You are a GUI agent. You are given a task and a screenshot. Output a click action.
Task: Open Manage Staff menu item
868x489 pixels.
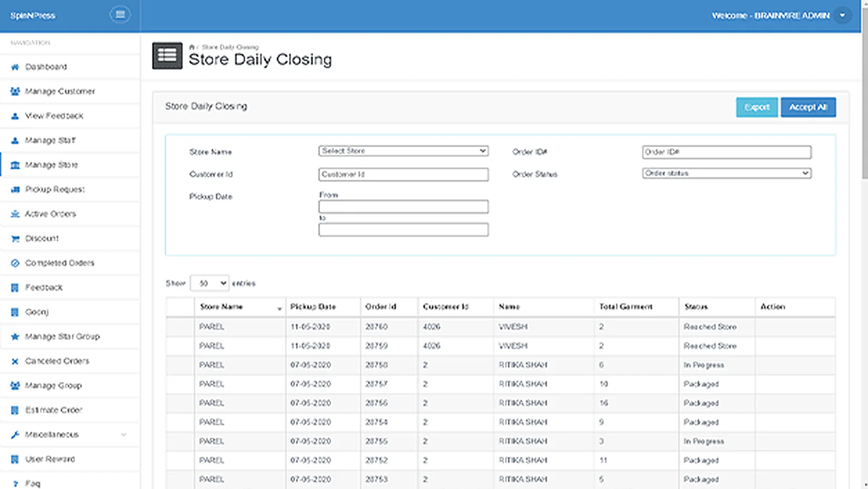coord(70,141)
